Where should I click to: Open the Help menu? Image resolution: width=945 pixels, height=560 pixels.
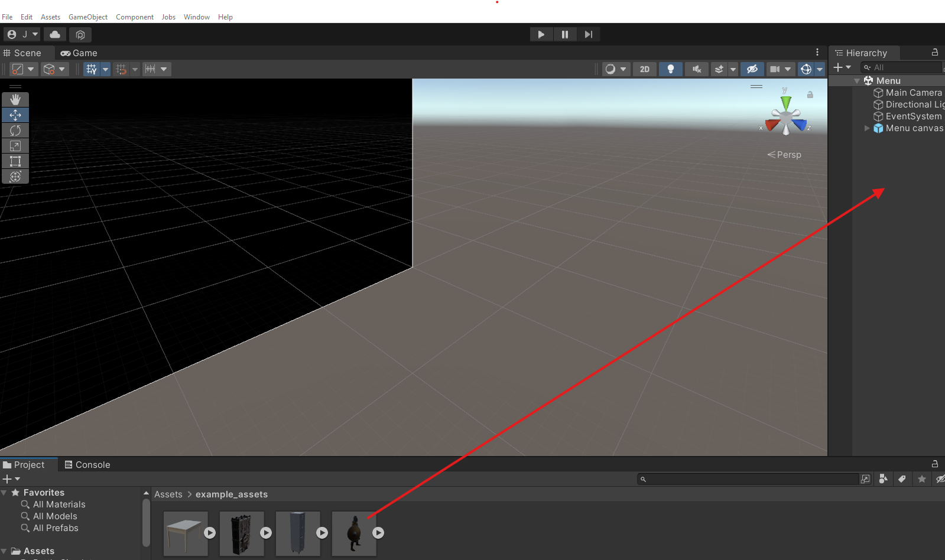coord(225,17)
